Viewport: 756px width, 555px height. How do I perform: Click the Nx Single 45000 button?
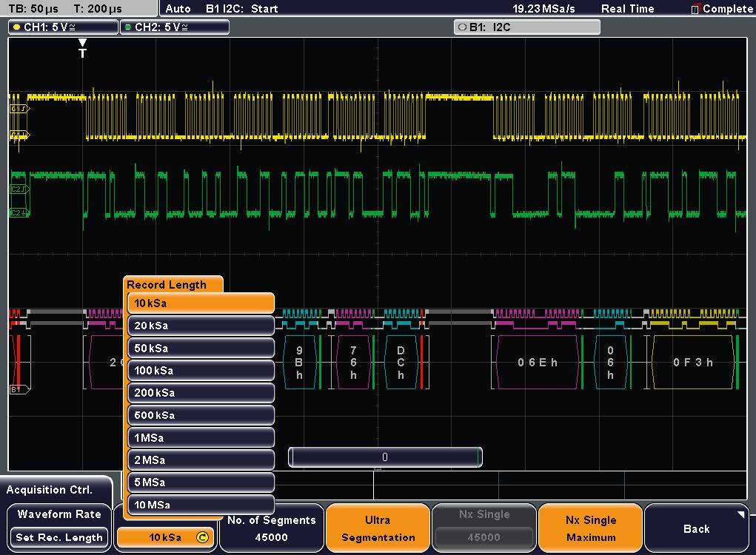[484, 528]
